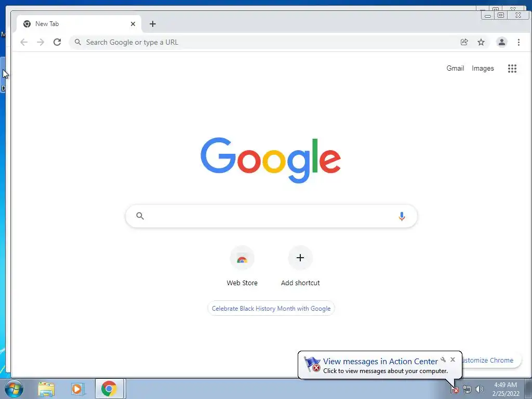Click the Google logo

point(271,160)
